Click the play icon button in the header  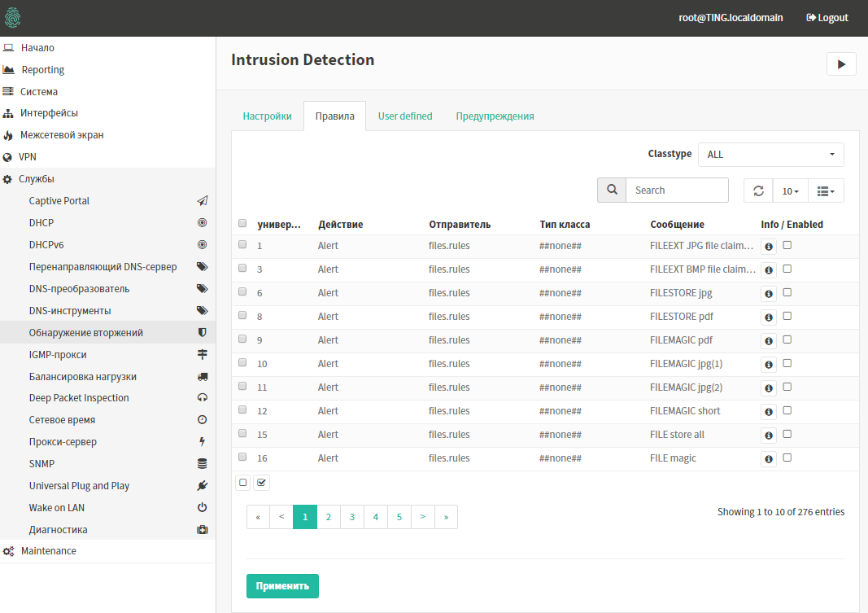(841, 63)
